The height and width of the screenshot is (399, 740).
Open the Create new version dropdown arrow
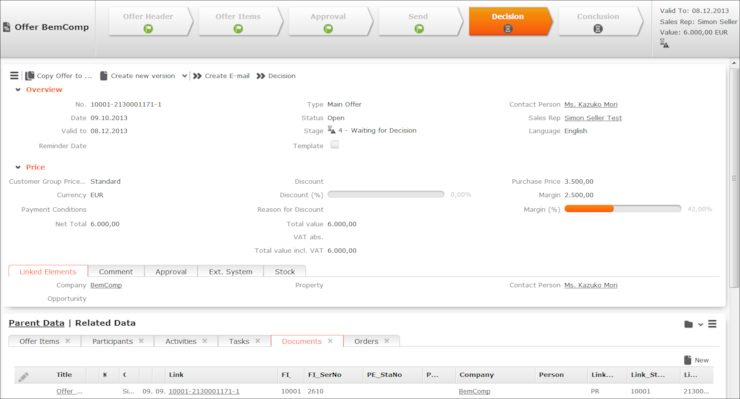(x=185, y=76)
